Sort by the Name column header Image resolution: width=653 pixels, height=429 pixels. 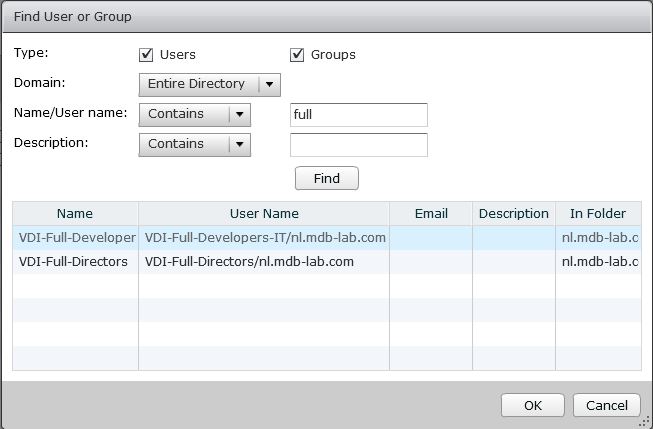tap(75, 213)
